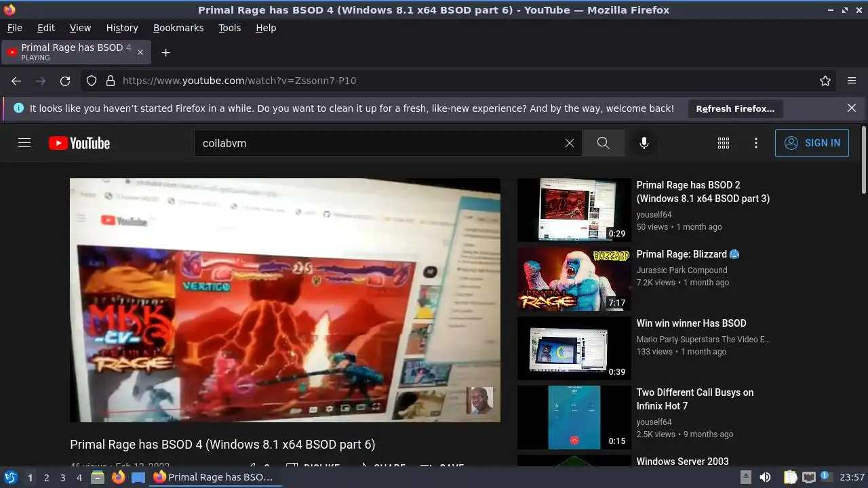Click the Two Different Call Busys thumbnail
The width and height of the screenshot is (868, 488).
pos(574,418)
